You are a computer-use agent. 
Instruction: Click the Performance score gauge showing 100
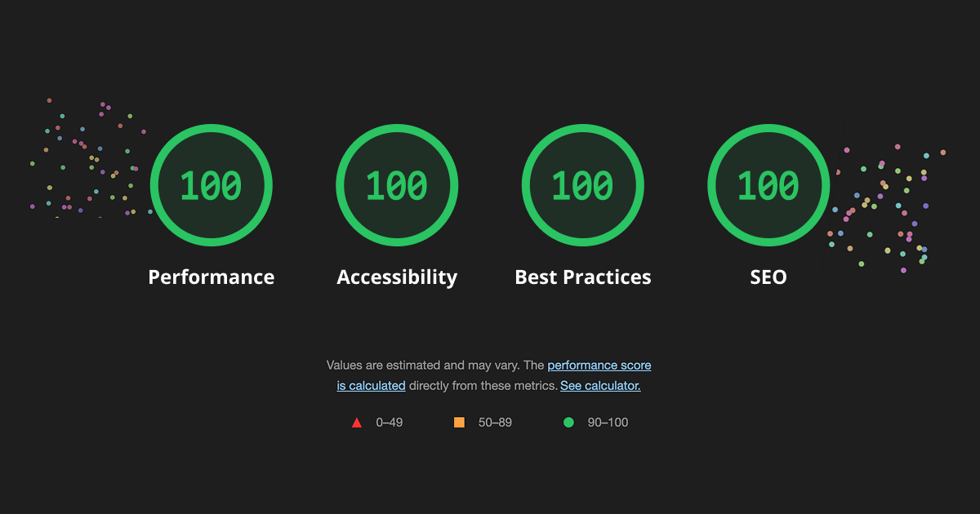click(x=212, y=185)
